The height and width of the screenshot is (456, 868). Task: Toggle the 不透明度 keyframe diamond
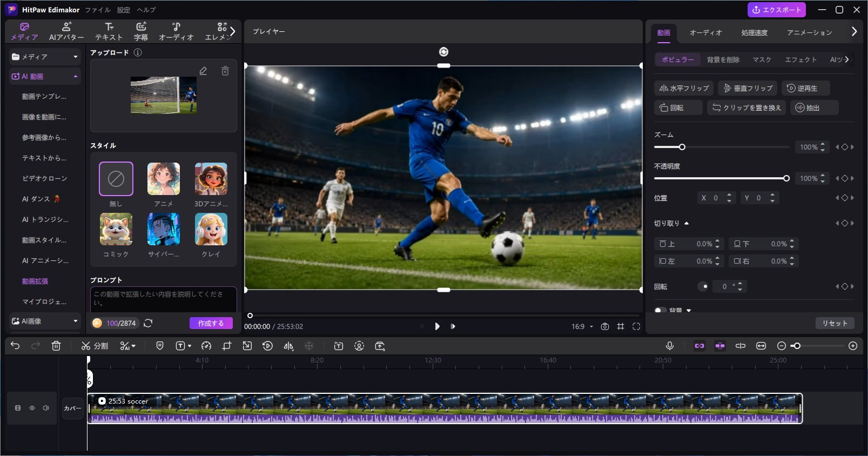pyautogui.click(x=845, y=178)
